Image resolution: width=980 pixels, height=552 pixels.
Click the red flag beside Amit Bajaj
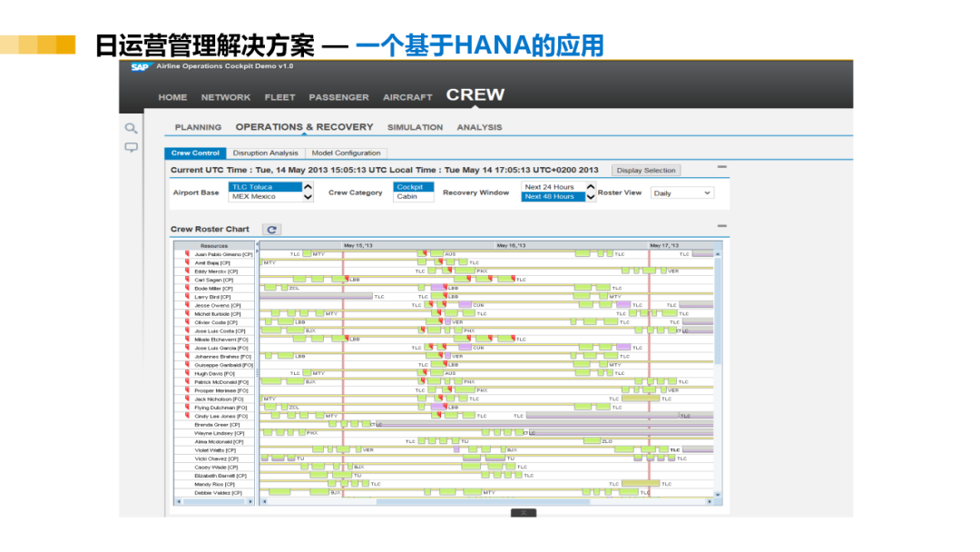186,262
